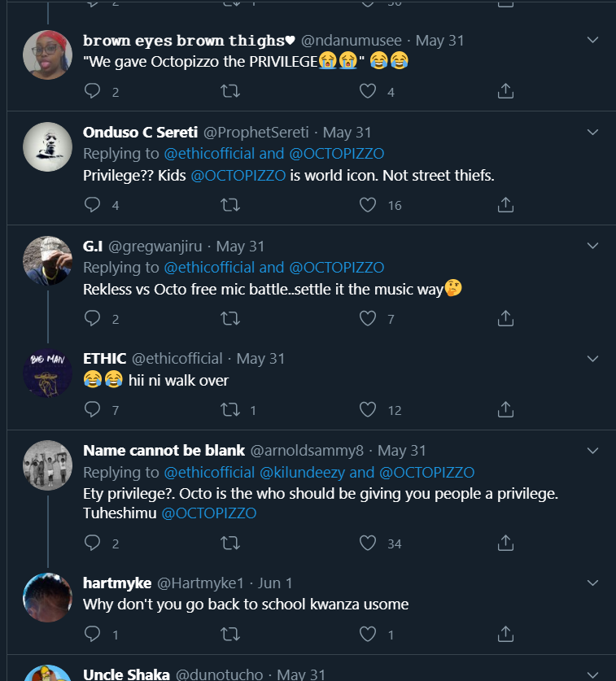This screenshot has width=616, height=681.
Task: Like G.I's tweet with 7 likes
Action: [369, 318]
